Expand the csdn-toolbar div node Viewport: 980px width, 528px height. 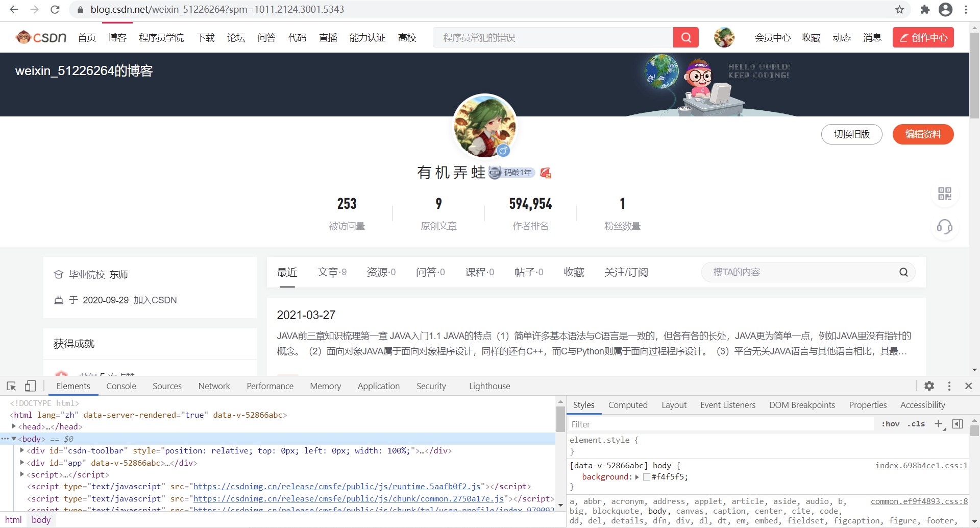(x=22, y=450)
